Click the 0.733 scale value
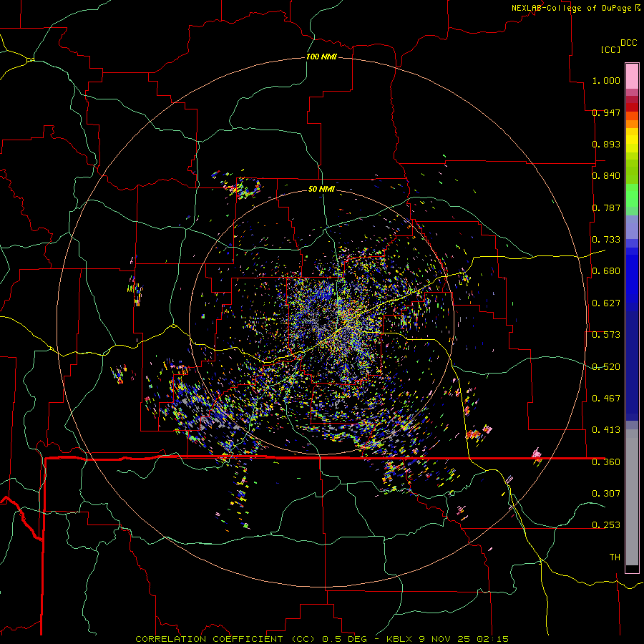This screenshot has height=644, width=644. tap(606, 240)
